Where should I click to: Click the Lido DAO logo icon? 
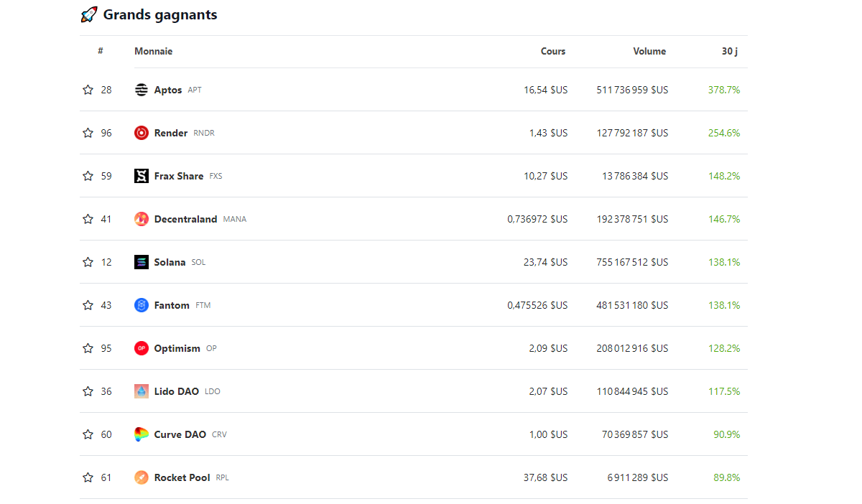(x=142, y=391)
